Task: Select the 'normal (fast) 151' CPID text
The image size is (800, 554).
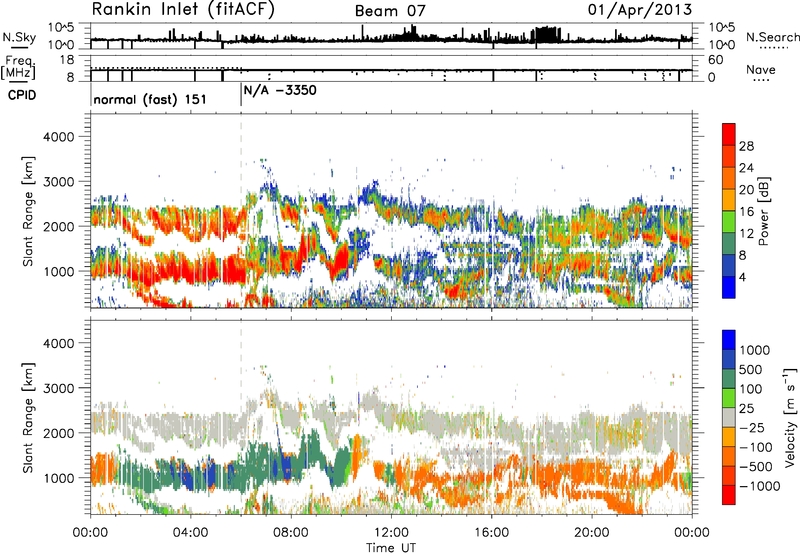Action: point(150,99)
